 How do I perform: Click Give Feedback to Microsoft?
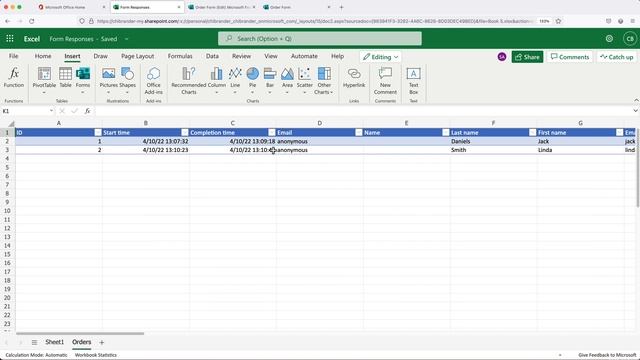[607, 355]
